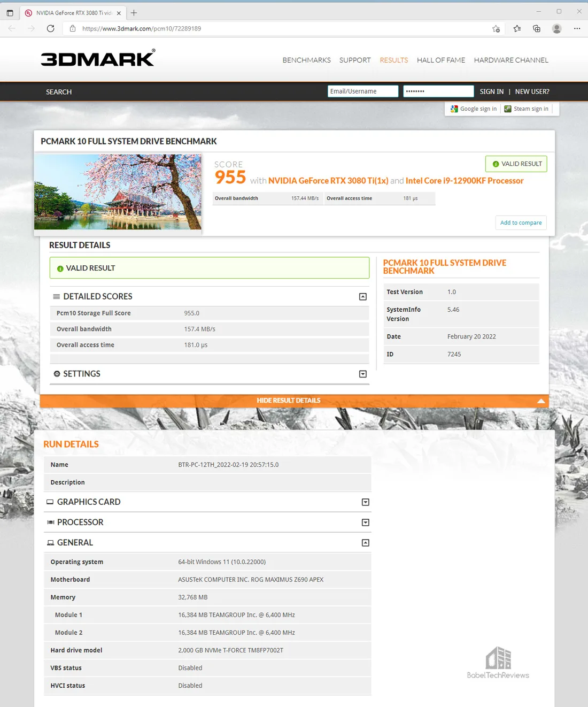Click the Valid Result badge
The image size is (588, 707).
click(x=516, y=164)
